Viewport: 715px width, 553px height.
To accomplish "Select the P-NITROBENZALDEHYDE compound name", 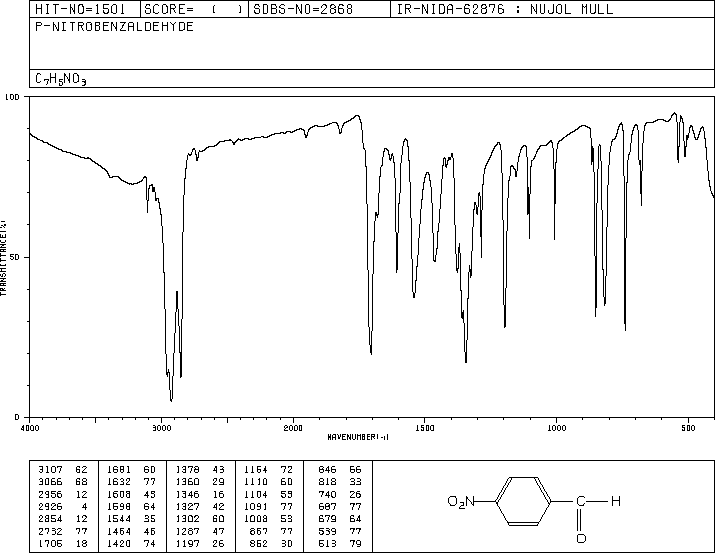I will point(114,26).
